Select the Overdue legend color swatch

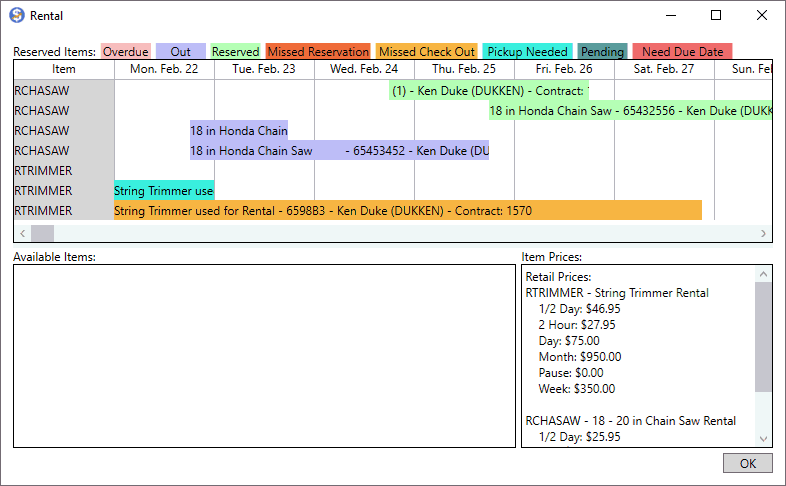click(x=126, y=51)
